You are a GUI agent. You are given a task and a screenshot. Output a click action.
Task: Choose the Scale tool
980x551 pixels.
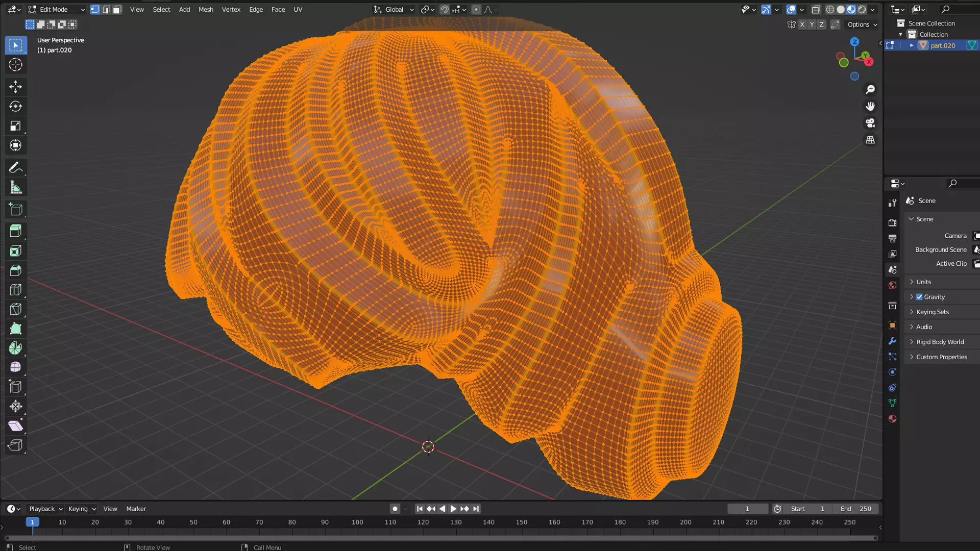[x=15, y=126]
